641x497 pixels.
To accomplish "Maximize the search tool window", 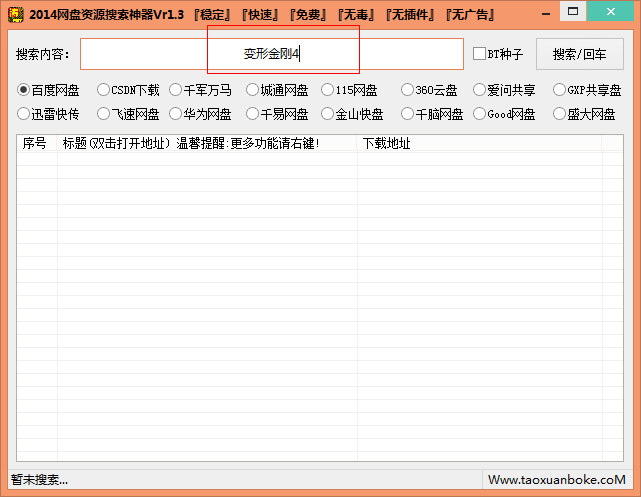I will (573, 11).
